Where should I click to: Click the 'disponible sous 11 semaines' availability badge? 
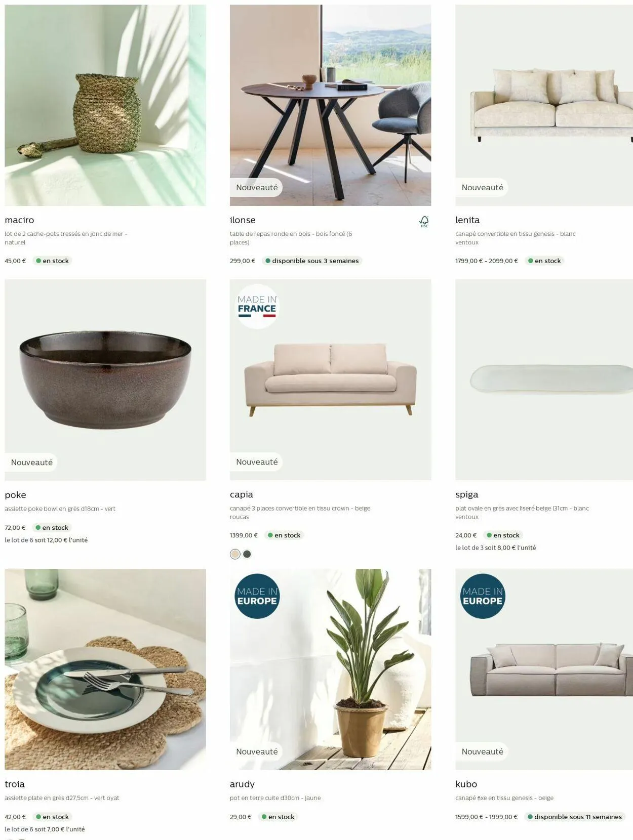(575, 817)
